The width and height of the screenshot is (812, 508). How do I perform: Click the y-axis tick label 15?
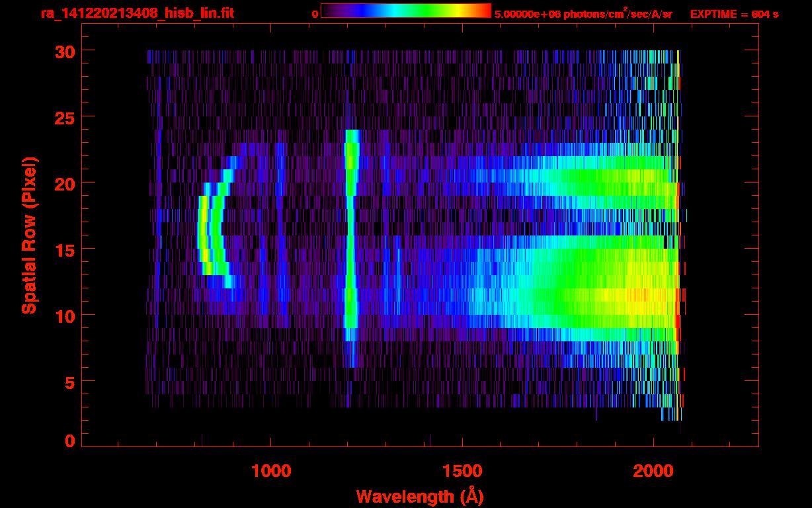tap(65, 249)
